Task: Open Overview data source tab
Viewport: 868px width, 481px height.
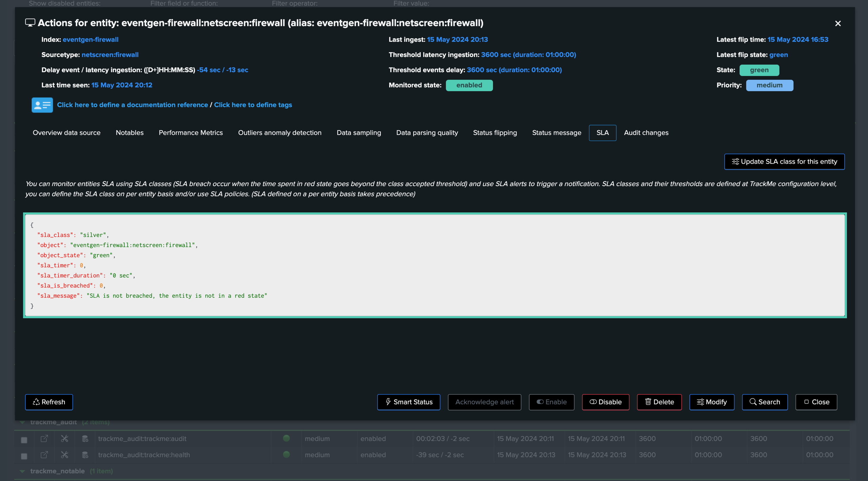Action: tap(66, 133)
